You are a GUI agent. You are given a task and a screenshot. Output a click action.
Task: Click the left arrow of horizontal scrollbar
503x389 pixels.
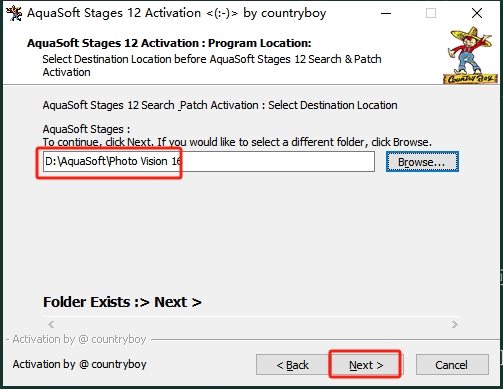click(x=51, y=324)
